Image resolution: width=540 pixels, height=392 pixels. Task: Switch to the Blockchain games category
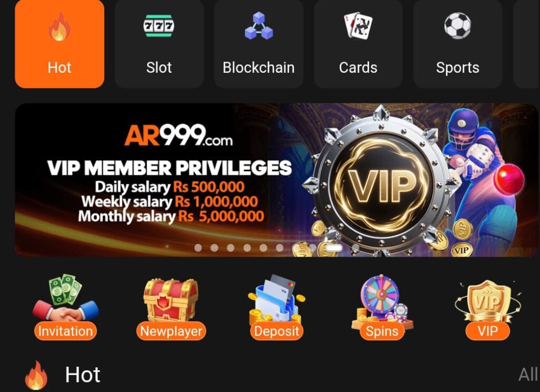[258, 44]
